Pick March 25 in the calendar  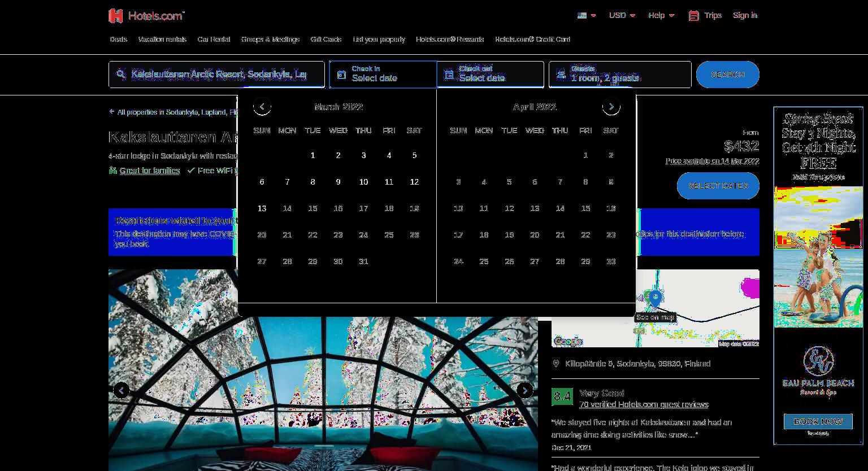tap(389, 235)
